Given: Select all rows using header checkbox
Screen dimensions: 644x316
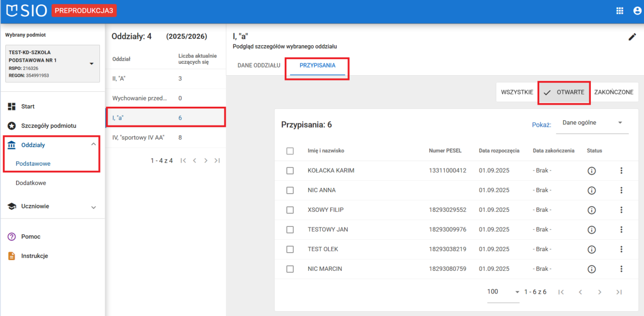Looking at the screenshot, I should pyautogui.click(x=290, y=151).
